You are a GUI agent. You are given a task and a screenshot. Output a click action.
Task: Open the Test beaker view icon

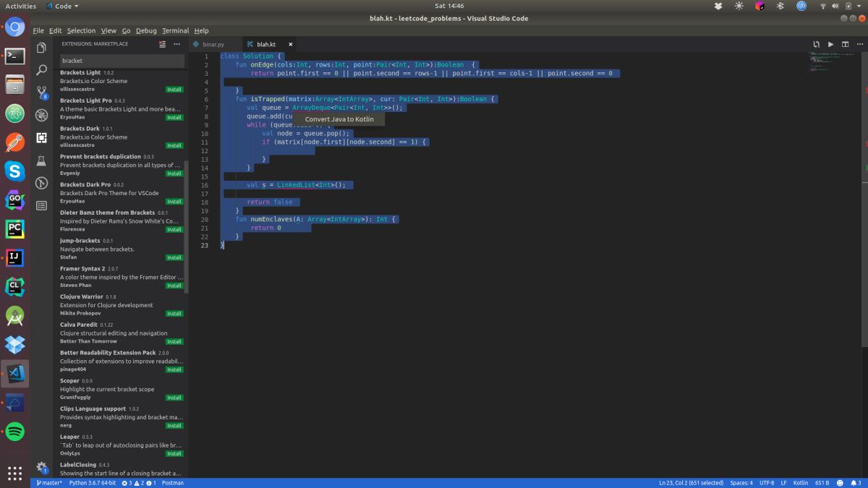[x=42, y=160]
